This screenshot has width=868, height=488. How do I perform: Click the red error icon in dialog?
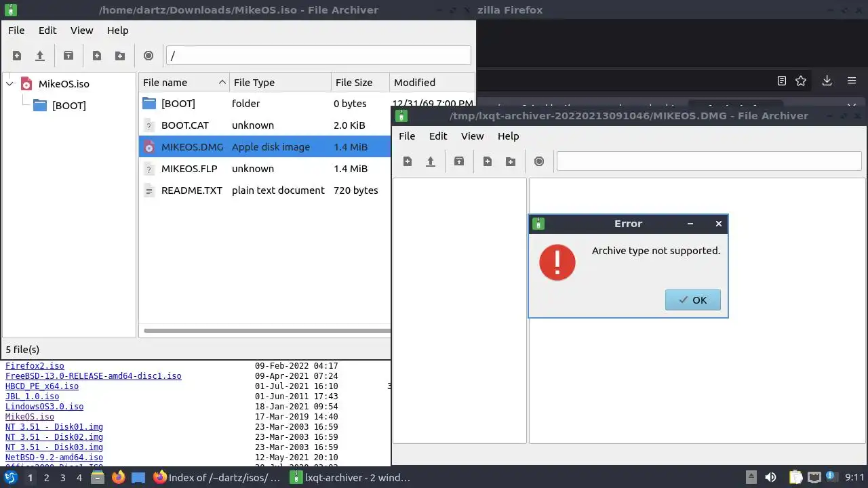coord(557,262)
